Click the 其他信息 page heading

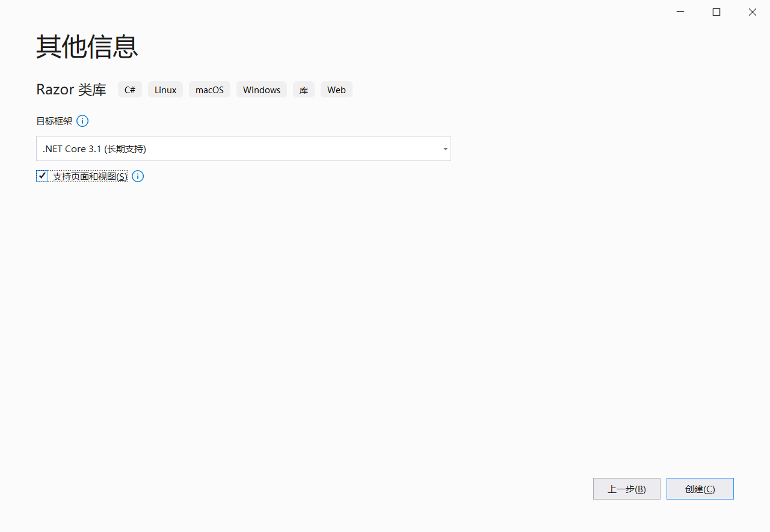(x=87, y=46)
